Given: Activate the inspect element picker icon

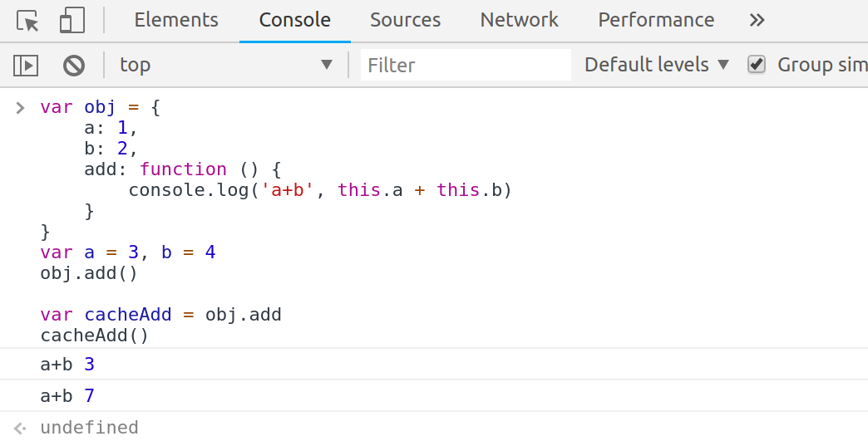Looking at the screenshot, I should pyautogui.click(x=28, y=21).
